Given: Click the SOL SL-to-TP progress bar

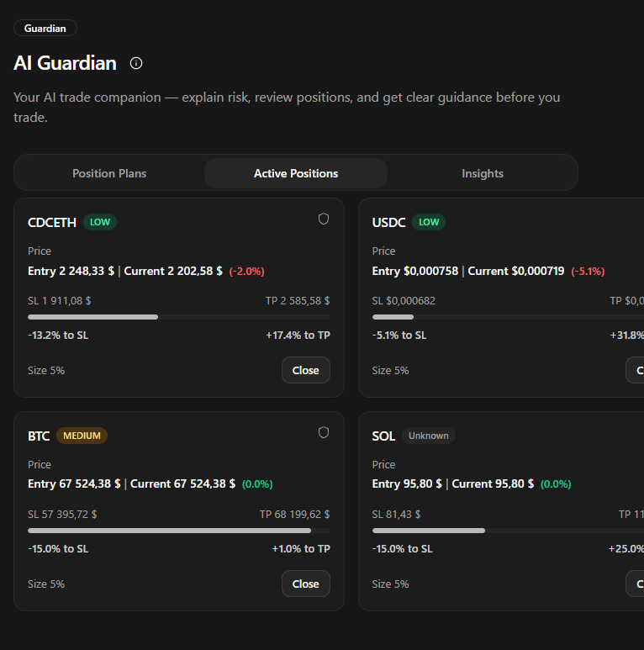Looking at the screenshot, I should coord(508,531).
